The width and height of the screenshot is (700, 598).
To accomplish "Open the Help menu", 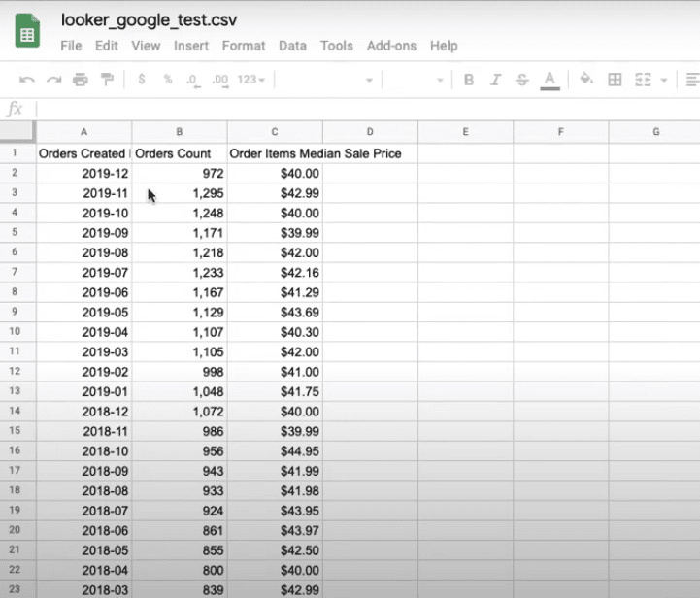I will (x=444, y=46).
